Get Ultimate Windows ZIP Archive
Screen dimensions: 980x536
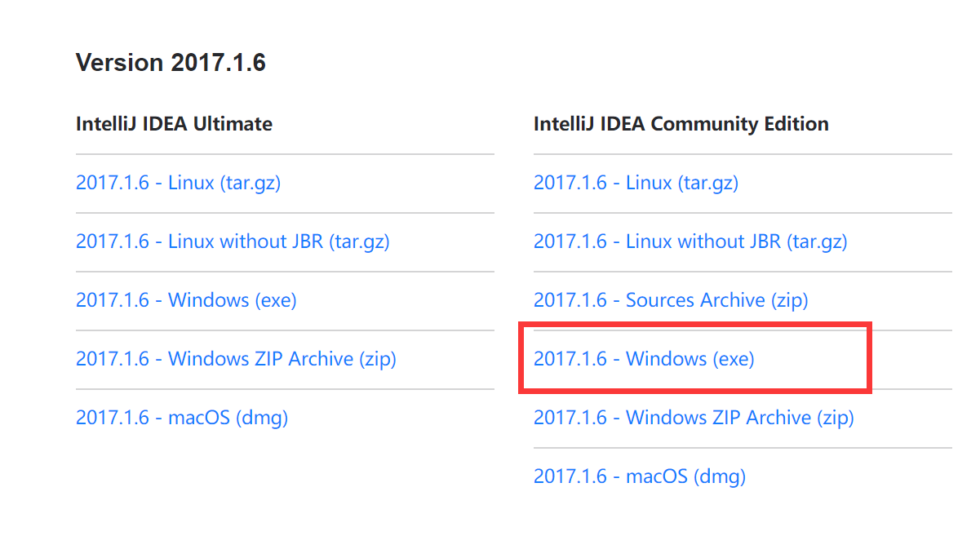[x=236, y=359]
